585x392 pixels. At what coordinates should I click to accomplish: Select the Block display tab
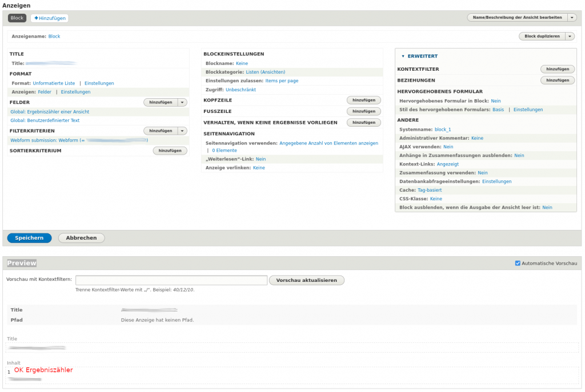click(x=17, y=18)
